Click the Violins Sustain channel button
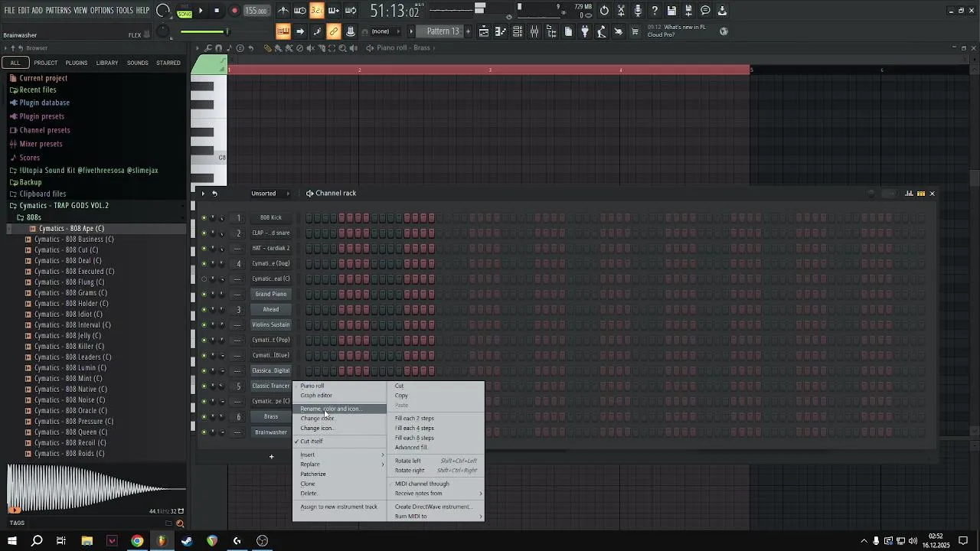 click(271, 324)
